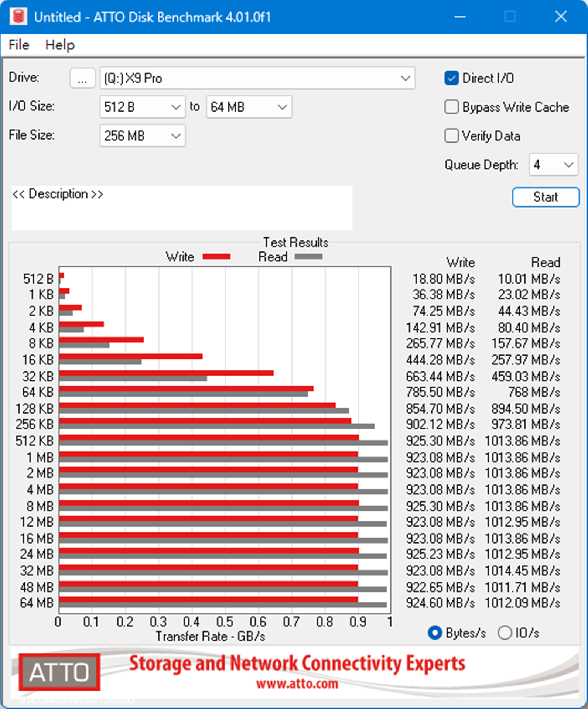Click the read value 1012.09 MB/s
The width and height of the screenshot is (588, 709).
tap(523, 603)
